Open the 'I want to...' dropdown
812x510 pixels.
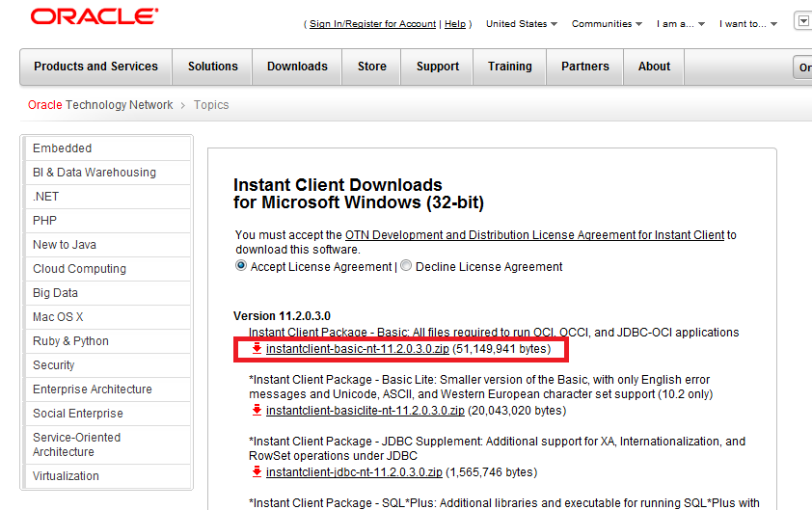[x=747, y=24]
